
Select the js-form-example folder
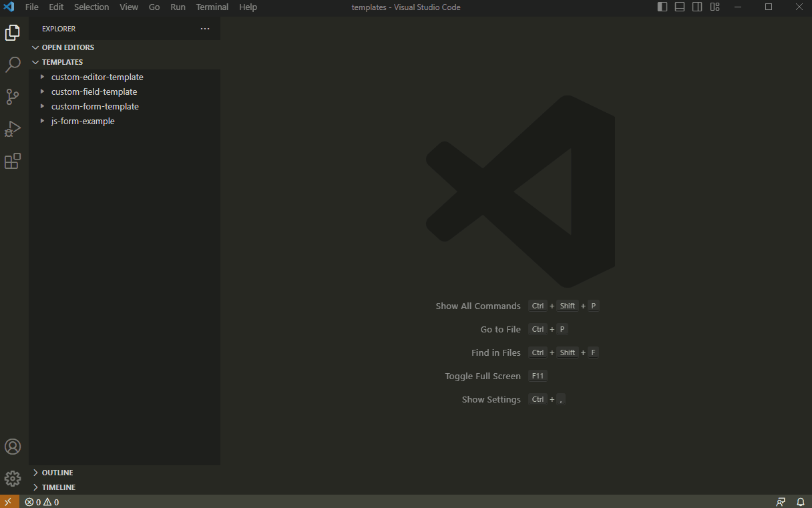[x=82, y=121]
